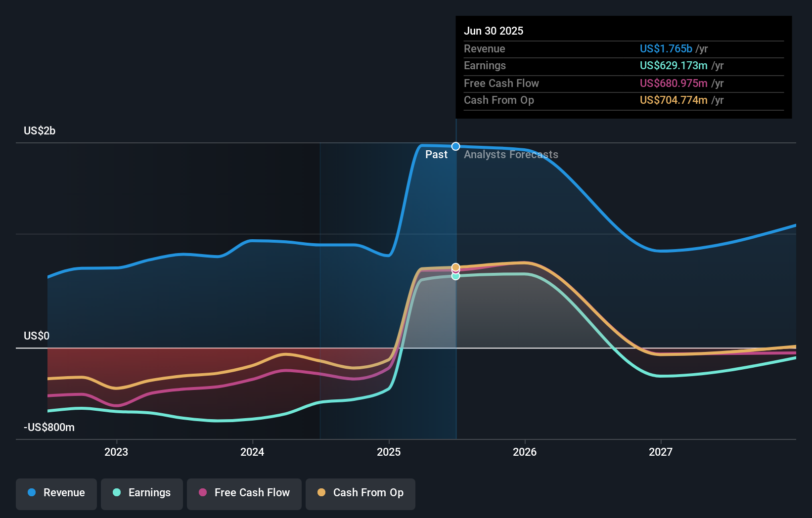Click the US$680.975m free cash flow value
The height and width of the screenshot is (518, 812).
coord(674,83)
